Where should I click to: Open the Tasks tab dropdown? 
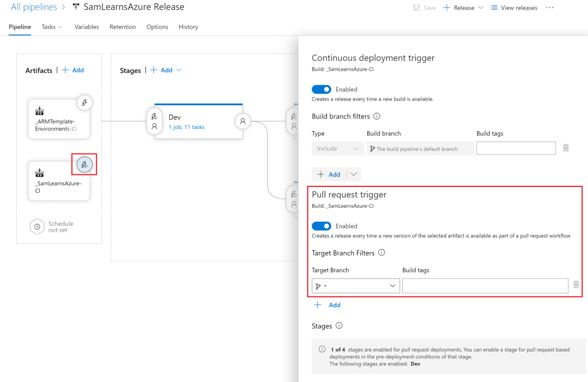52,27
